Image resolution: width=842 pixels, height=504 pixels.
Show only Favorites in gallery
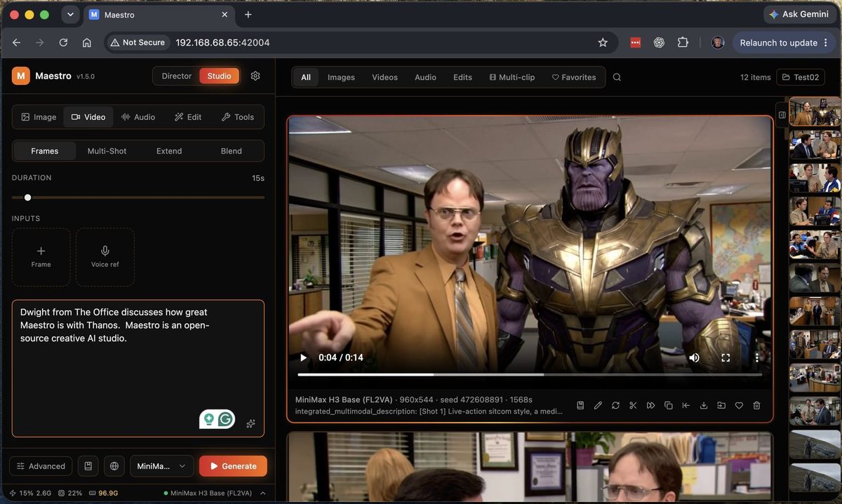pos(573,77)
